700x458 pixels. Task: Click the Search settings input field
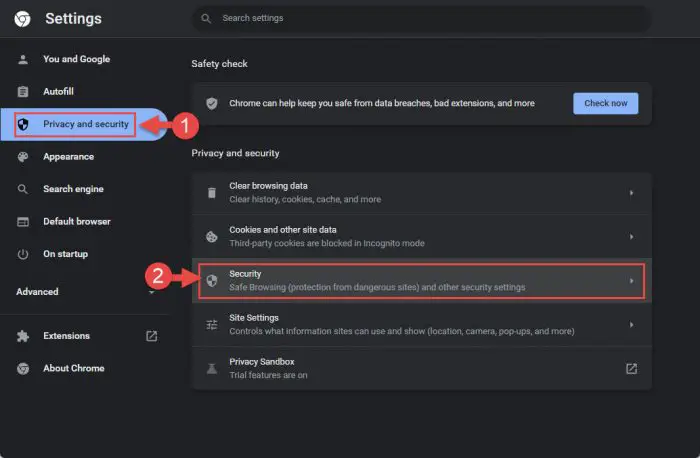(421, 18)
